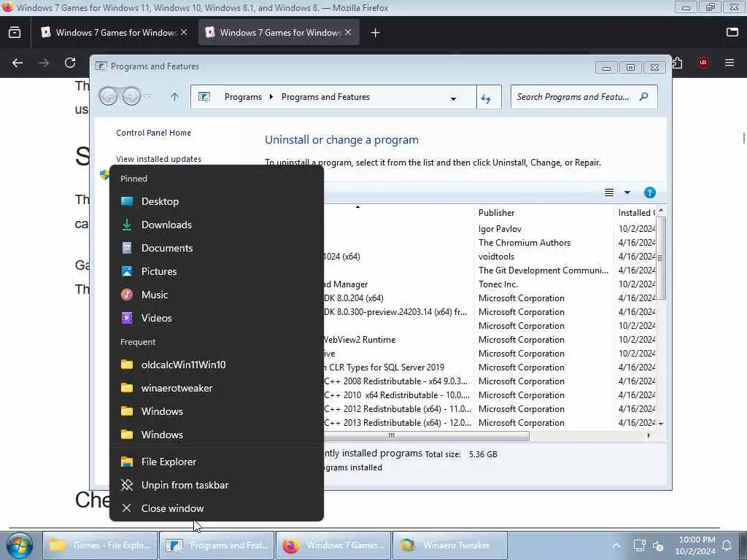This screenshot has width=747, height=560.
Task: Open Videos pinned folder
Action: pyautogui.click(x=216, y=318)
